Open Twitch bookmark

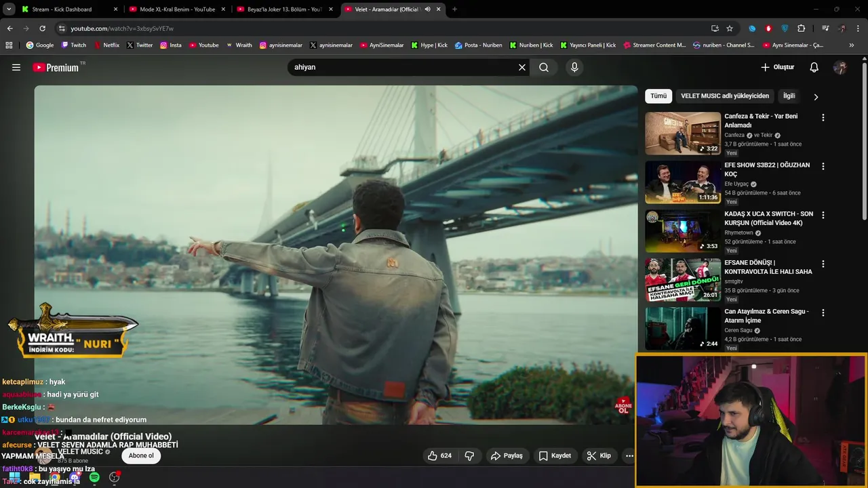coord(74,45)
